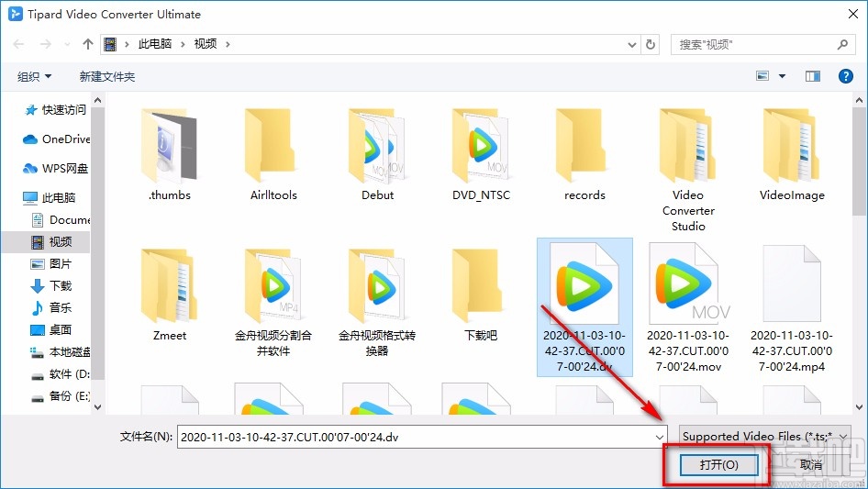Select the Airlltools folder

[x=273, y=155]
